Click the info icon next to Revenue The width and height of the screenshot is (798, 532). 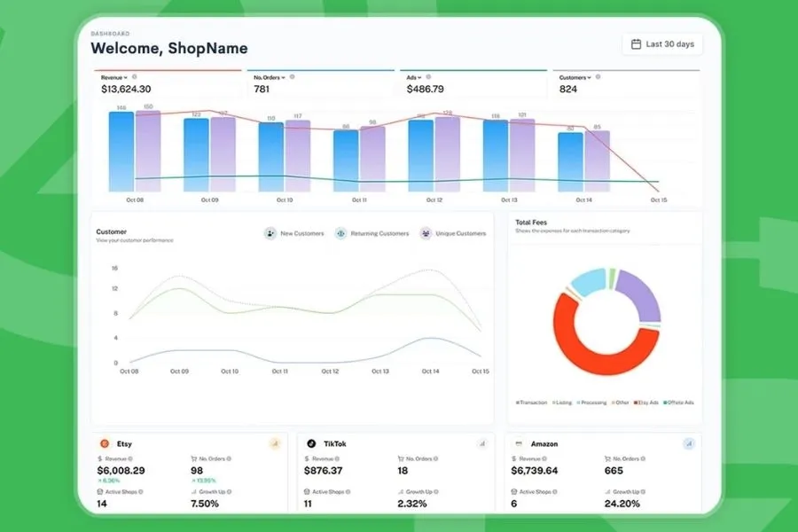click(x=135, y=77)
